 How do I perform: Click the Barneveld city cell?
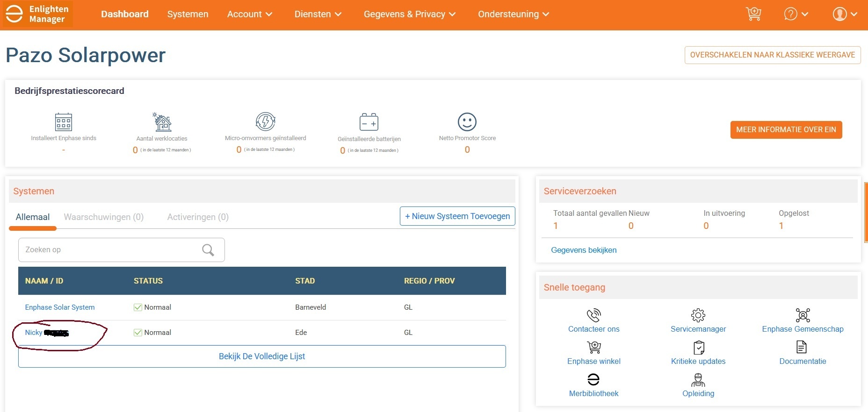tap(311, 307)
